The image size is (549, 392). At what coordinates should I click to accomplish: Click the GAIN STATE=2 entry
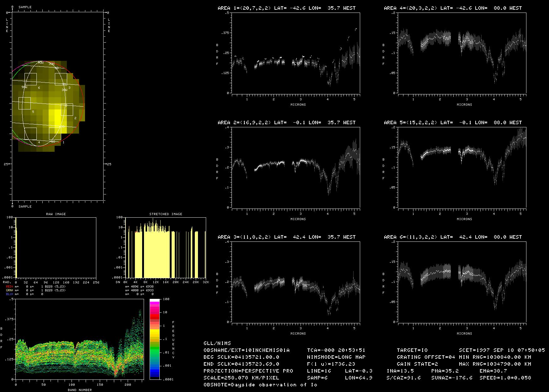click(x=418, y=364)
